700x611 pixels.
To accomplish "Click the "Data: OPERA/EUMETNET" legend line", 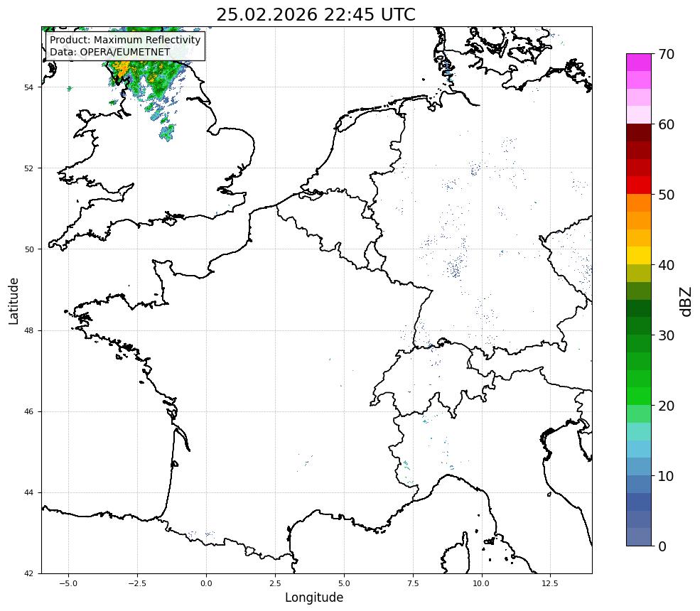I will point(110,52).
